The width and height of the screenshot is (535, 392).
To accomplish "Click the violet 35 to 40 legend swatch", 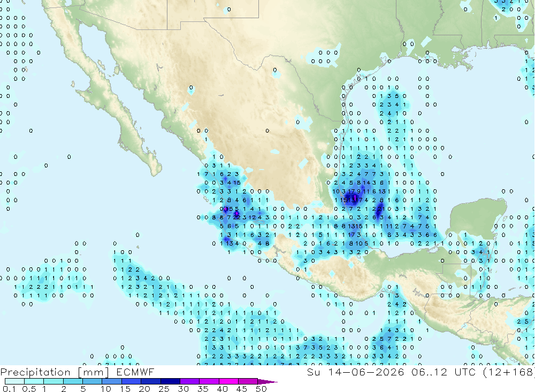I will [x=209, y=381].
